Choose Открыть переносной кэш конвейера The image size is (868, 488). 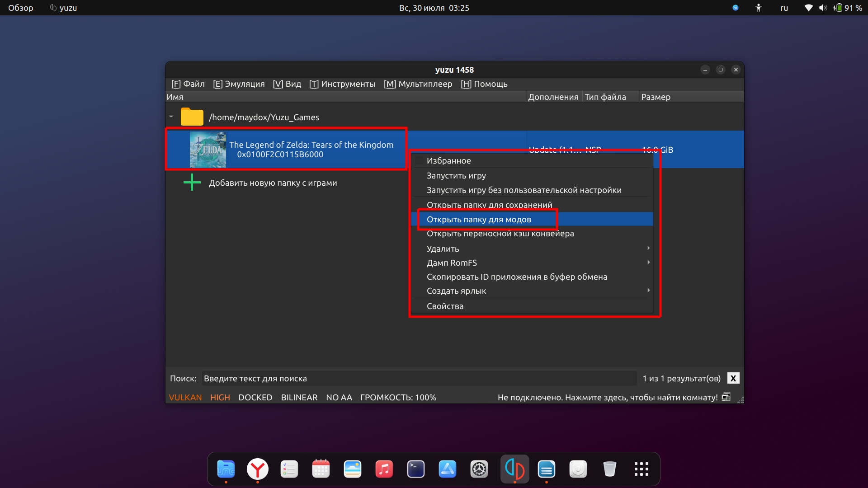[532, 233]
